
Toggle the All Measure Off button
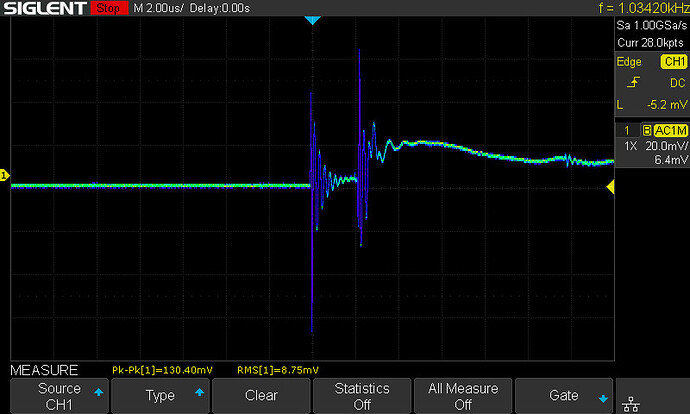(463, 396)
